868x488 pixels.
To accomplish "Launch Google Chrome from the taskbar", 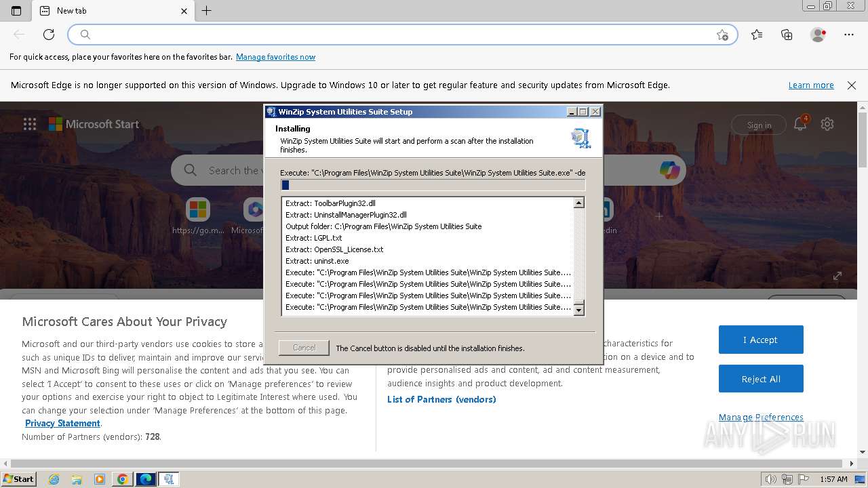I will coord(123,479).
